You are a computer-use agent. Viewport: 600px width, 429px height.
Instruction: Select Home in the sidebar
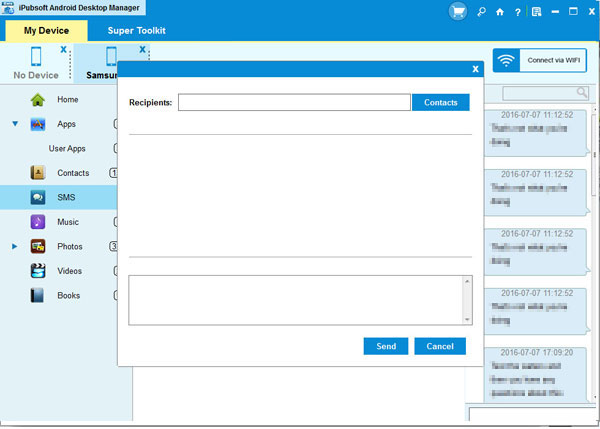pyautogui.click(x=67, y=100)
